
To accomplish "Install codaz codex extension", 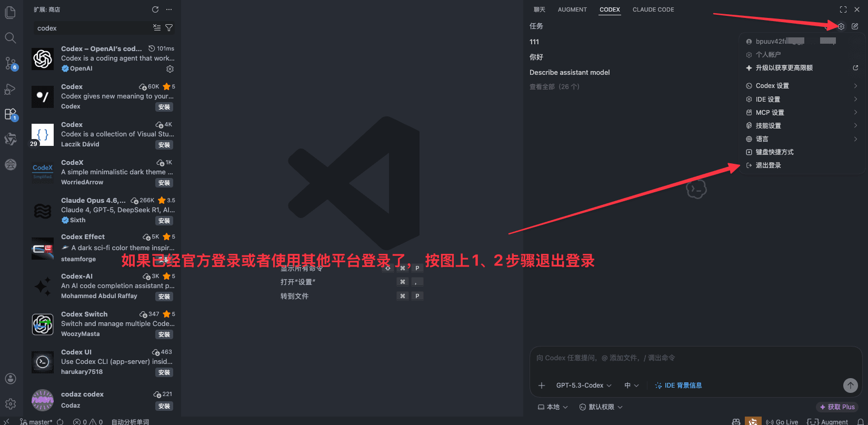I will (x=164, y=406).
